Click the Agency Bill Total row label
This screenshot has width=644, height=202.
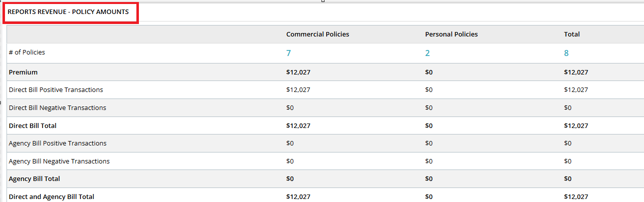[34, 179]
